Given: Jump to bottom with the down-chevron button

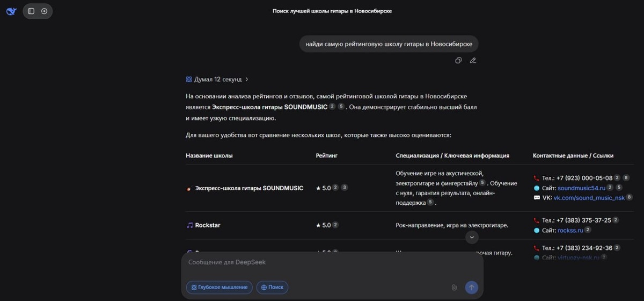Looking at the screenshot, I should pyautogui.click(x=472, y=237).
